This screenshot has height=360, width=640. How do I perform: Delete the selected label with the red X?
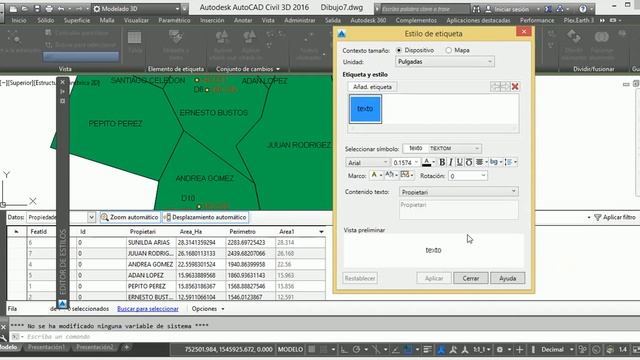515,87
